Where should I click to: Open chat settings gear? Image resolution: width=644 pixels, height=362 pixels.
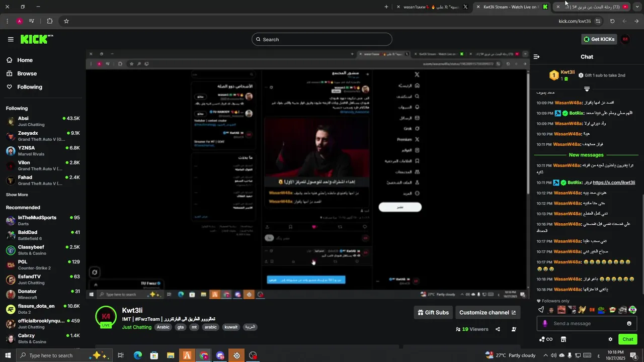[610, 339]
